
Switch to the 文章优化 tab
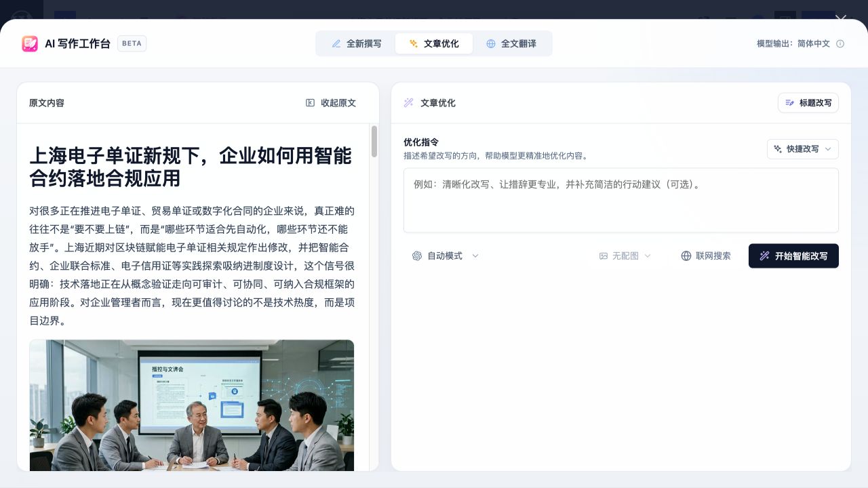click(434, 43)
